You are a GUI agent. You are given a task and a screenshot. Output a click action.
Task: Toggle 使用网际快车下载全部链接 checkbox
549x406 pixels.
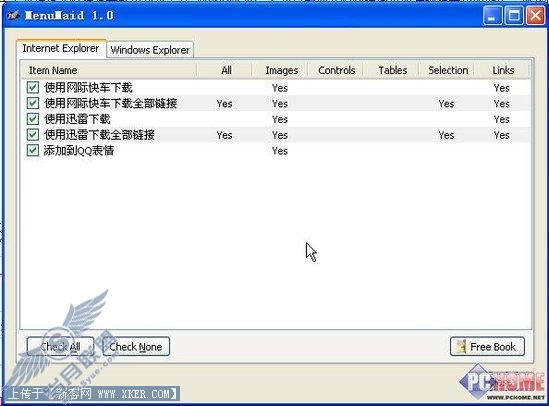click(33, 103)
